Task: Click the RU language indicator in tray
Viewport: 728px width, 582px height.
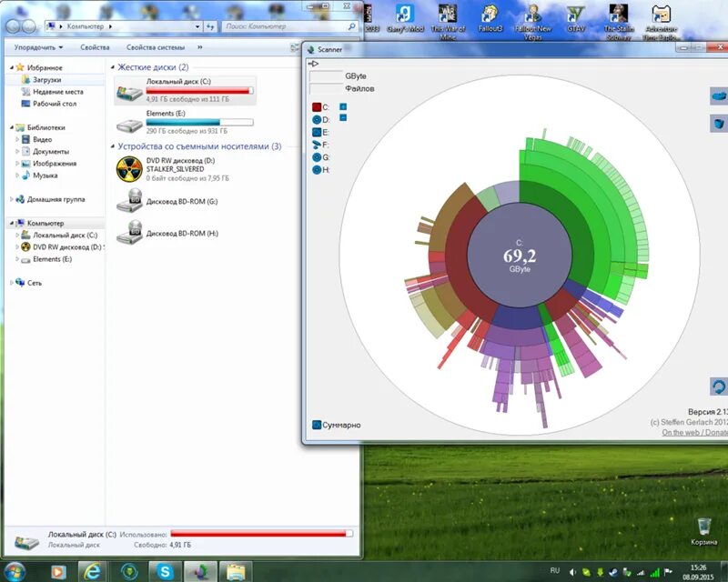Action: point(555,570)
